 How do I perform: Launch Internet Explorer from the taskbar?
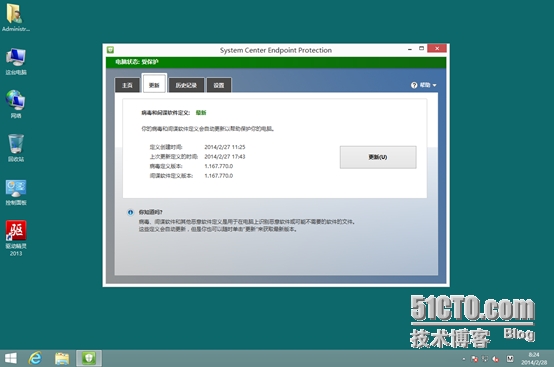pos(35,359)
